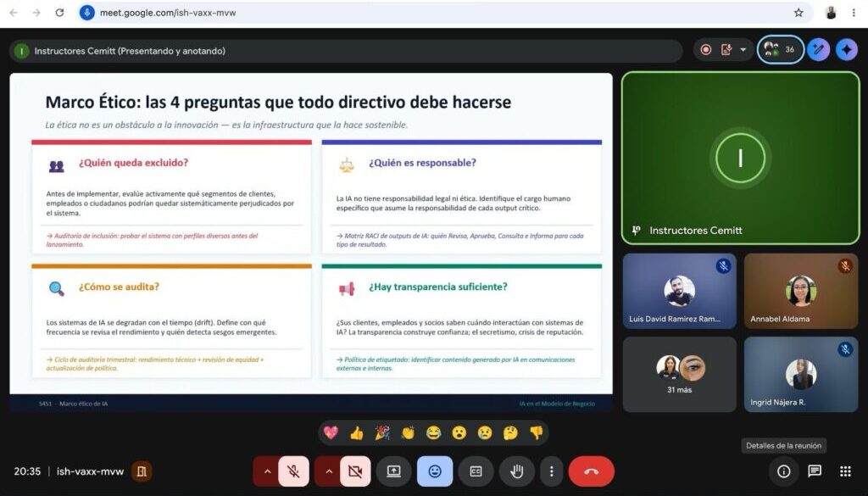
Task: Open the activities grid menu
Action: (x=845, y=471)
